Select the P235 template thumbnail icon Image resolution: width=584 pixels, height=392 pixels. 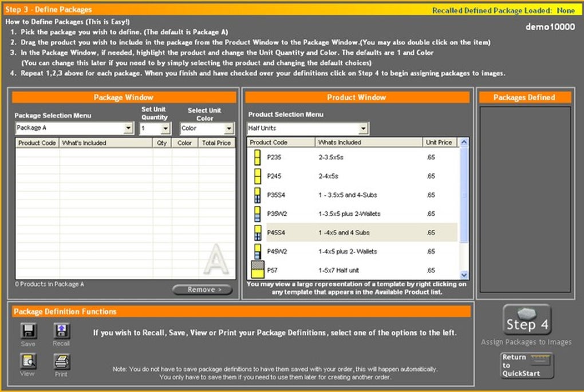(x=258, y=157)
